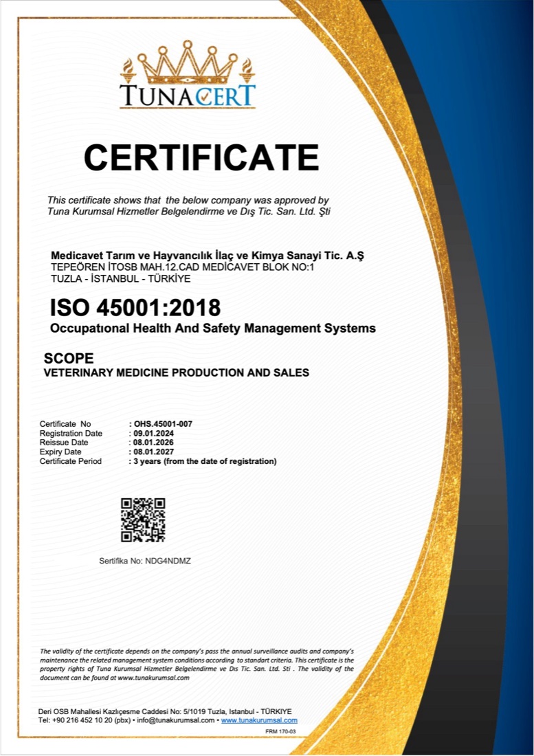Select the Deri OSB Mahallesi address line
Viewport: 534px width, 756px height.
point(165,711)
